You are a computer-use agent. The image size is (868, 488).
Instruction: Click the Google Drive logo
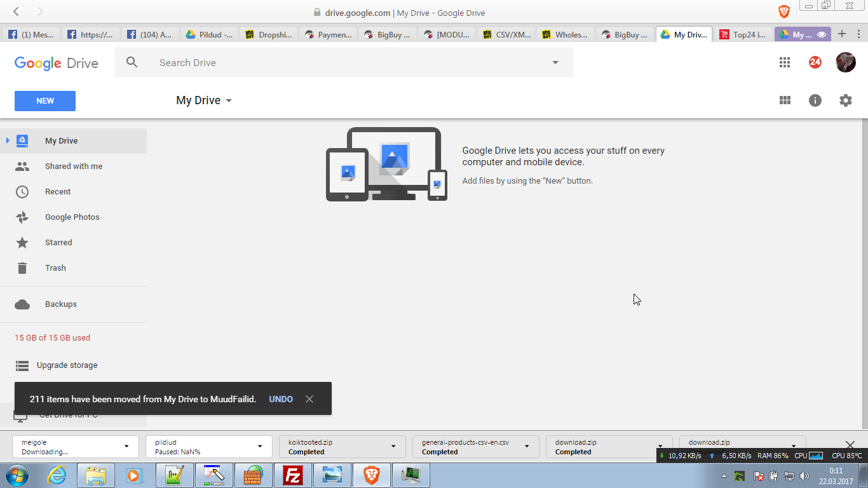click(57, 63)
